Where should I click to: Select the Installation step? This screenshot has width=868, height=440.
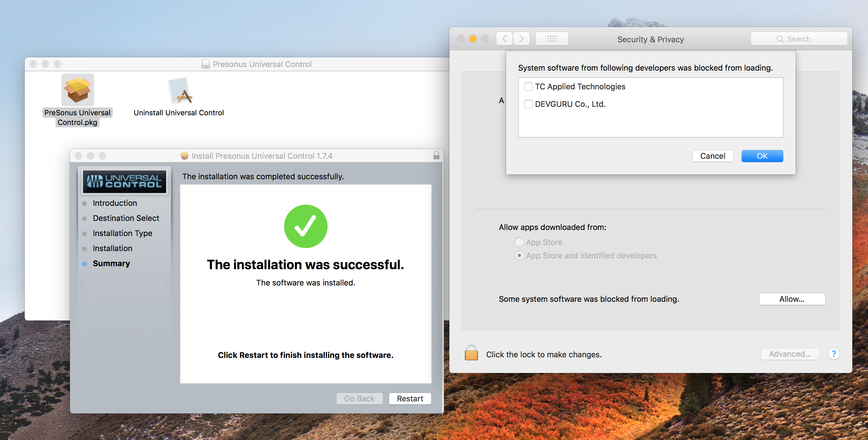coord(112,248)
